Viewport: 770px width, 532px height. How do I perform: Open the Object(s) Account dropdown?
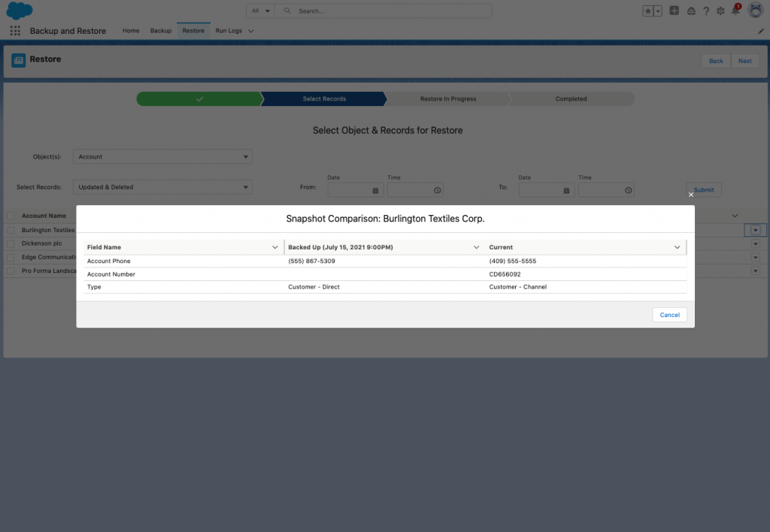[162, 156]
